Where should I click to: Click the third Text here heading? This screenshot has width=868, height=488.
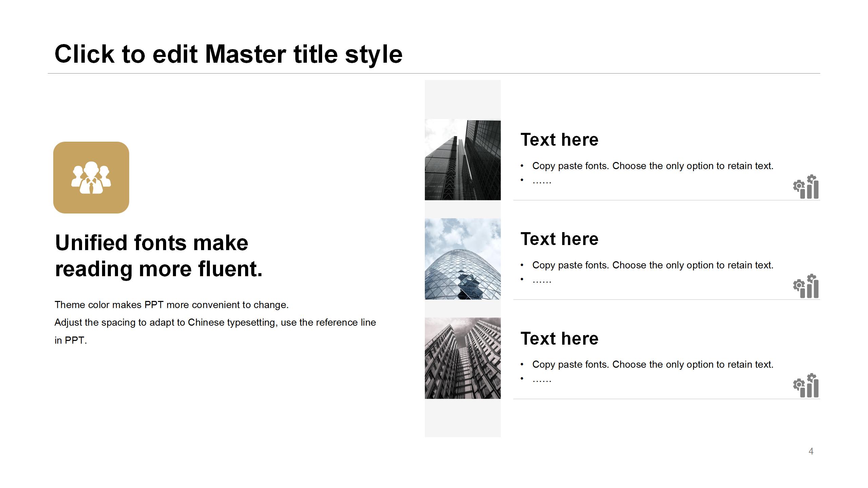coord(559,339)
